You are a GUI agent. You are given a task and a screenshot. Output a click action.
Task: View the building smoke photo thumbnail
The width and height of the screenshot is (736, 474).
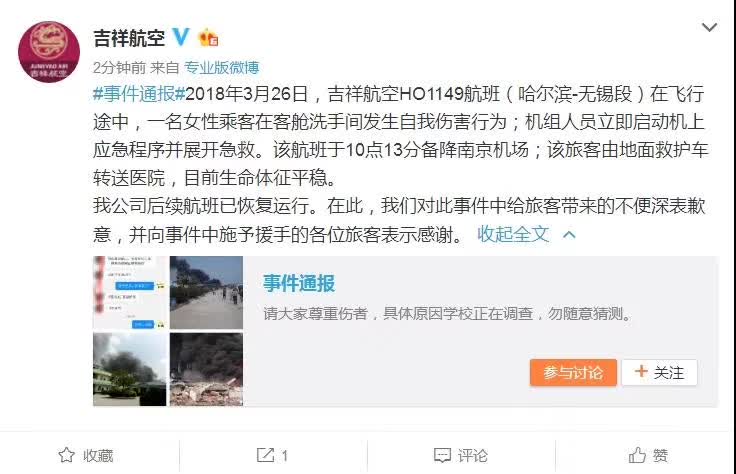pos(130,369)
